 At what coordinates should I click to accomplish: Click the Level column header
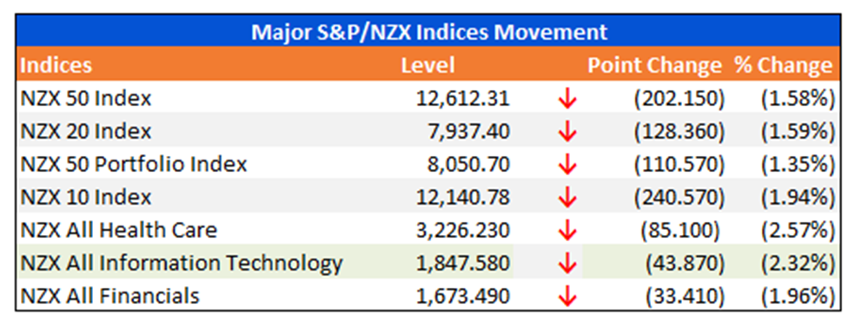[427, 65]
